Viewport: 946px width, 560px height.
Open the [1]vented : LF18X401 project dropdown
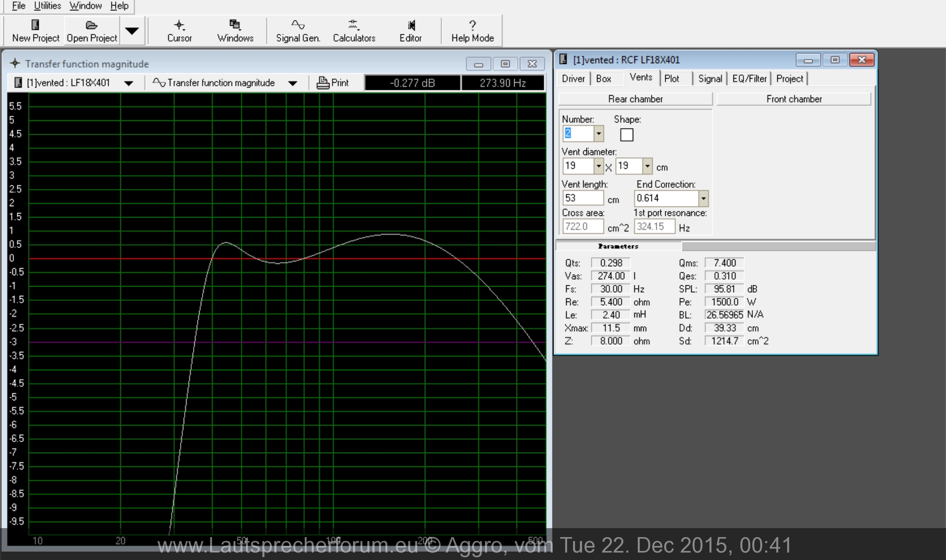tap(129, 83)
